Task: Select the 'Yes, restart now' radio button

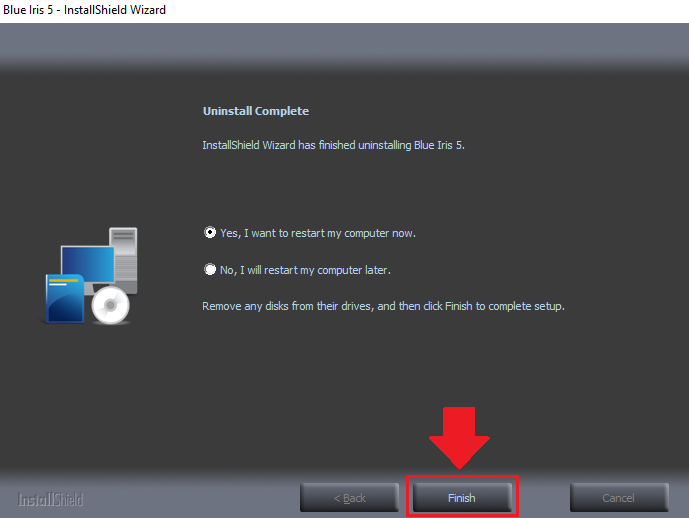Action: pyautogui.click(x=210, y=232)
